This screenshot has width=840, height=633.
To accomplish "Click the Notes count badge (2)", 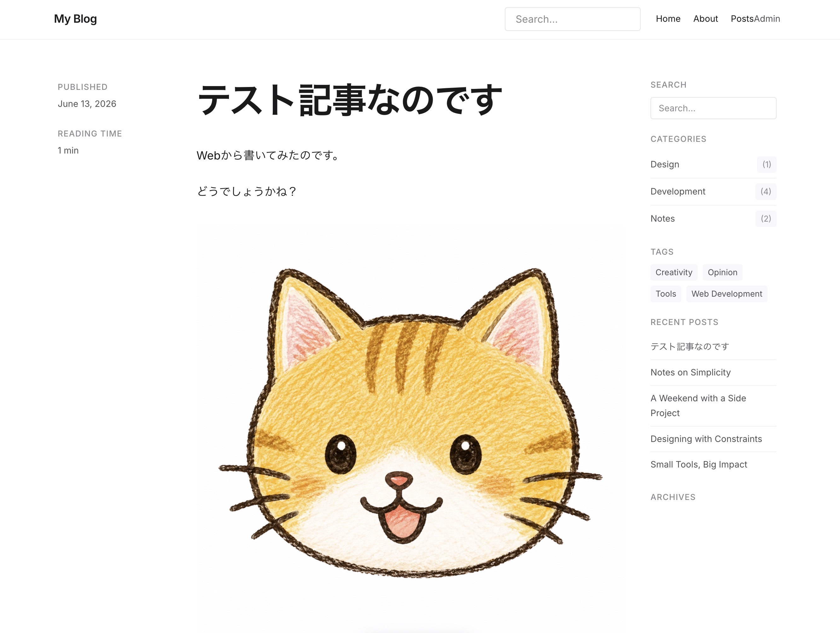I will (x=766, y=218).
